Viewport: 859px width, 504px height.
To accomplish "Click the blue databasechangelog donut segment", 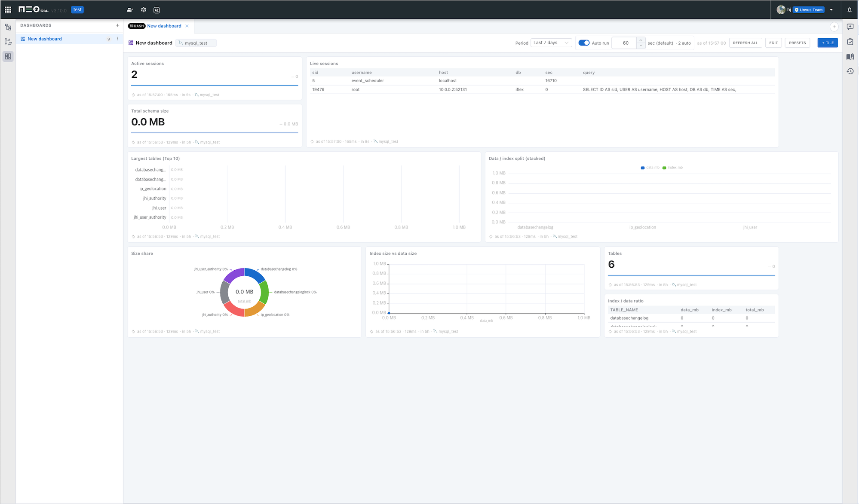I will [x=255, y=275].
